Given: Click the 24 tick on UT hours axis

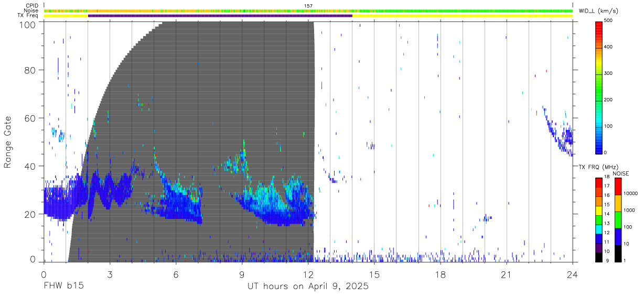Looking at the screenshot, I should pyautogui.click(x=573, y=274).
